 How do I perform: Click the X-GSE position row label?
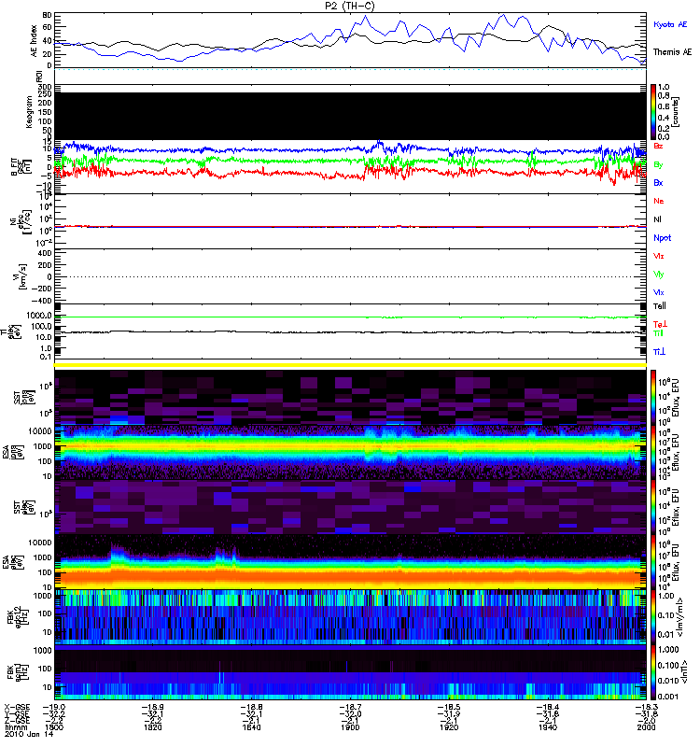[x=17, y=708]
